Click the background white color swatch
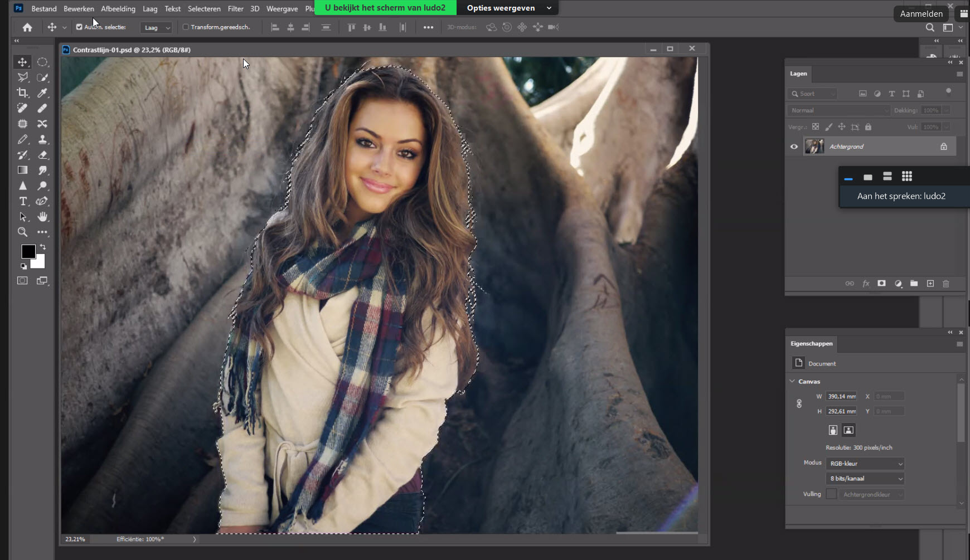 coord(39,262)
